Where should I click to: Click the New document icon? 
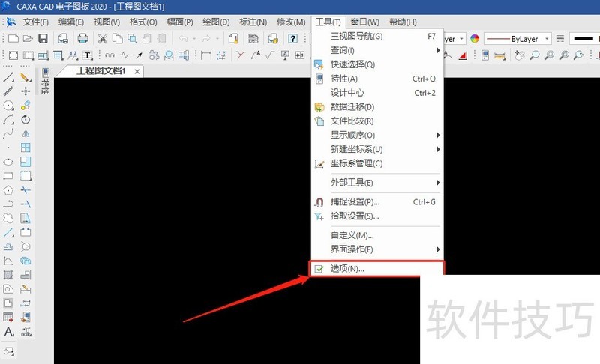click(13, 39)
